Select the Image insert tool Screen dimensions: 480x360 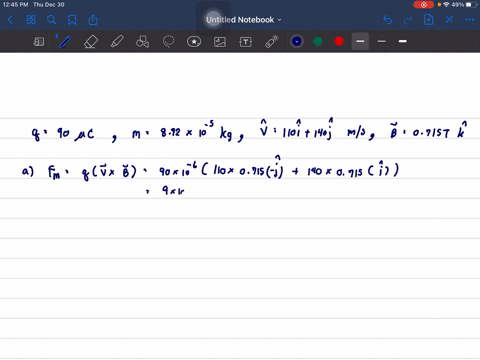[x=220, y=42]
